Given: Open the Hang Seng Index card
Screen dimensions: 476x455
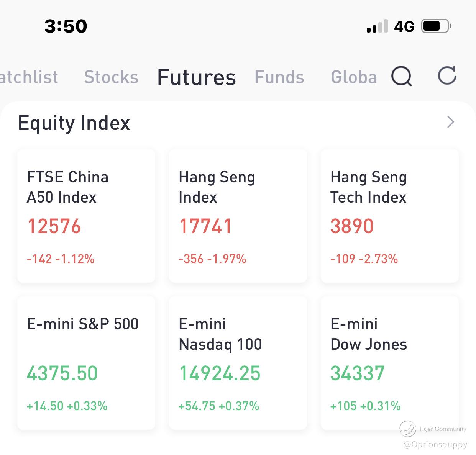Looking at the screenshot, I should click(238, 216).
